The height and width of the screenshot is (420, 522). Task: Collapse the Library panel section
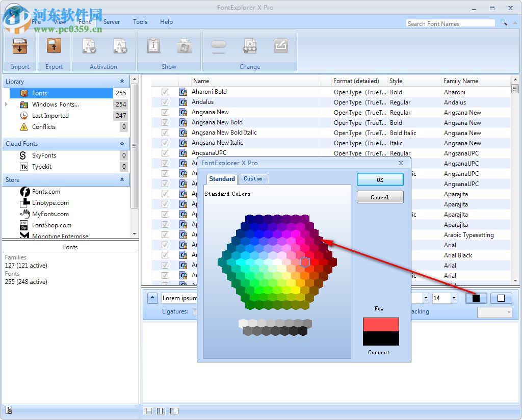pos(122,82)
